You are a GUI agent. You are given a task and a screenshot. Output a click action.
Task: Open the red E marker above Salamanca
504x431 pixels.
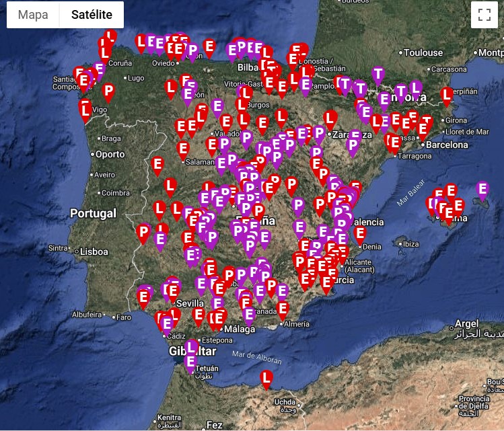coord(183,149)
